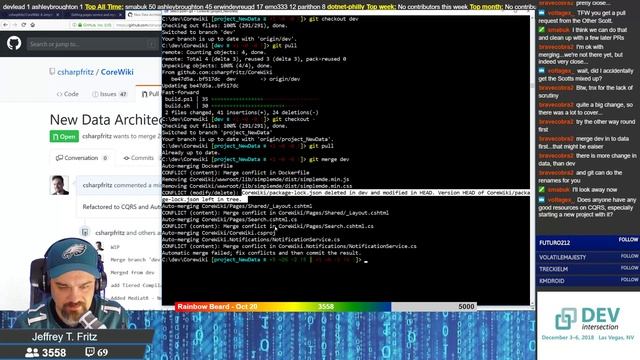This screenshot has width=640, height=360.
Task: Click the 'Automatic merge failed' terminal line
Action: pos(261,253)
